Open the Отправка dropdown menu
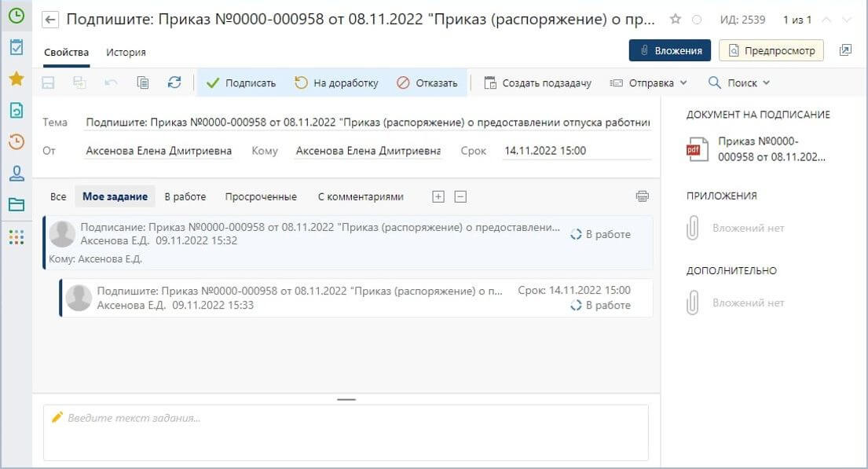 point(648,82)
